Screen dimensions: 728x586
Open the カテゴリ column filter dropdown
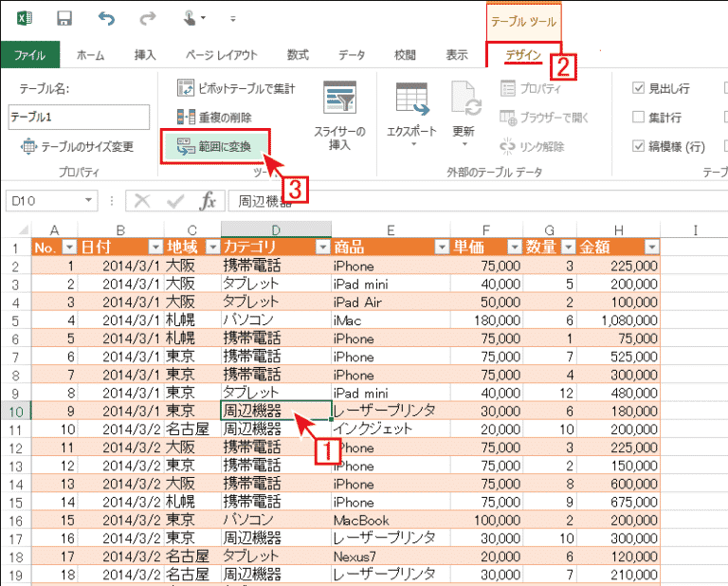[322, 247]
